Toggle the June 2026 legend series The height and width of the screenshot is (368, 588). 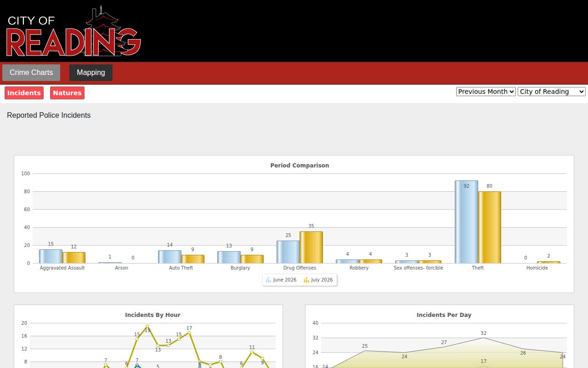coord(281,280)
